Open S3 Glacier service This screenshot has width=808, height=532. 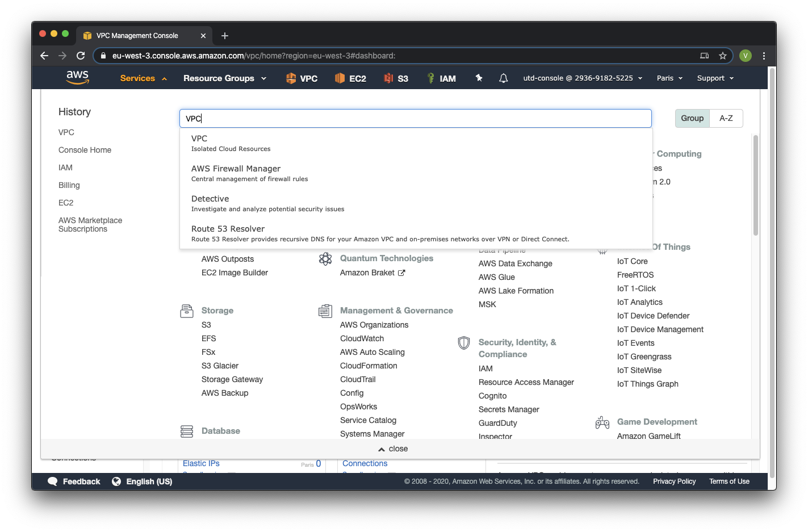(x=220, y=366)
